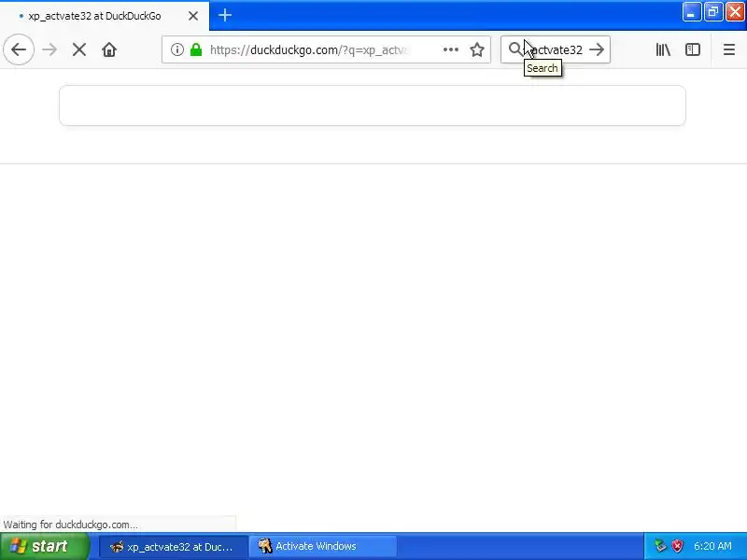Select the xp_actvate32 at DuckDuckGo tab
Image resolution: width=747 pixels, height=560 pixels.
click(x=105, y=16)
